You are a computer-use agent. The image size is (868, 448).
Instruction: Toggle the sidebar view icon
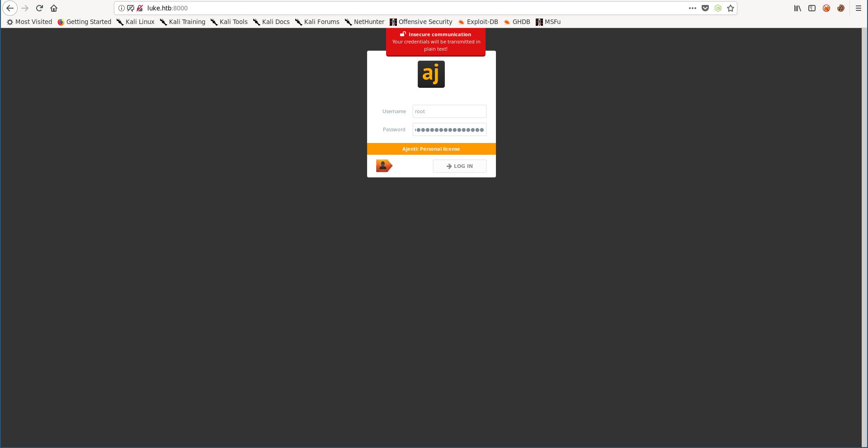pyautogui.click(x=812, y=8)
